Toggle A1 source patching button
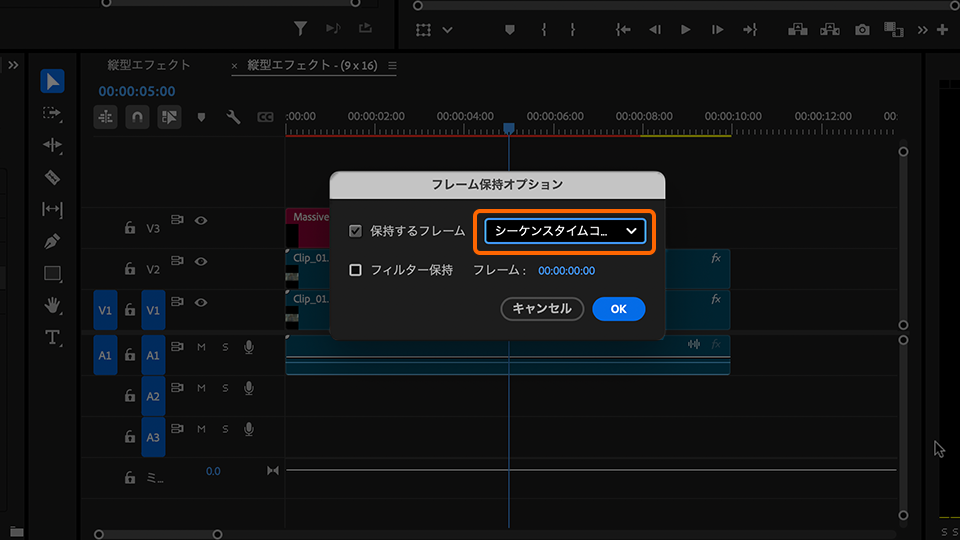Viewport: 960px width, 540px height. pos(105,355)
